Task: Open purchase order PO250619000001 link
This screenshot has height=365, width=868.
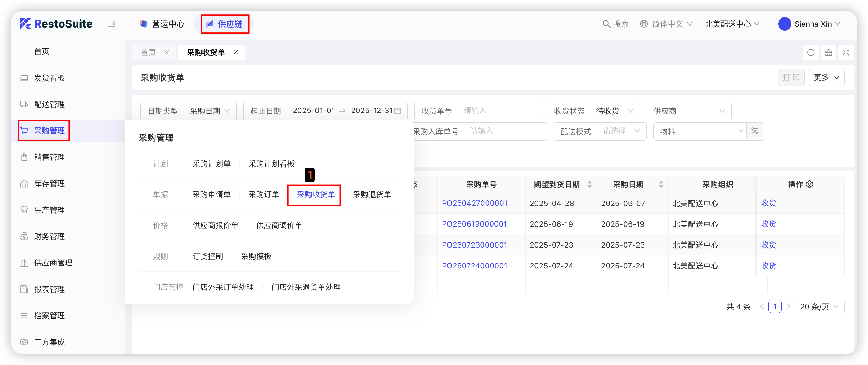Action: tap(474, 224)
